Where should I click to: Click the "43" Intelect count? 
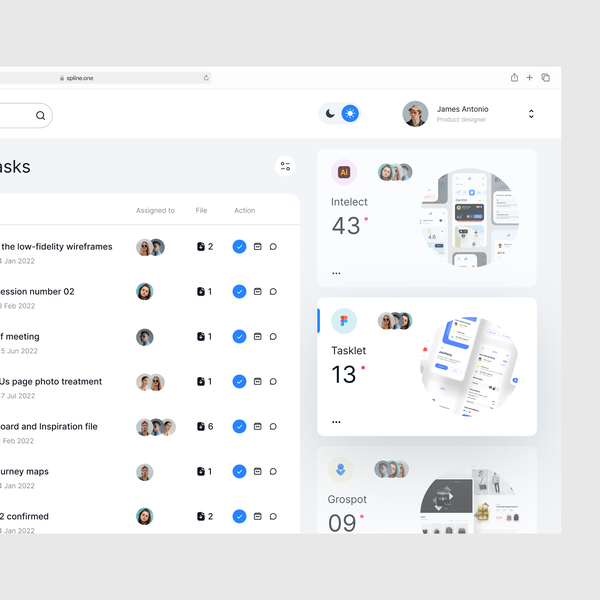[x=346, y=226]
